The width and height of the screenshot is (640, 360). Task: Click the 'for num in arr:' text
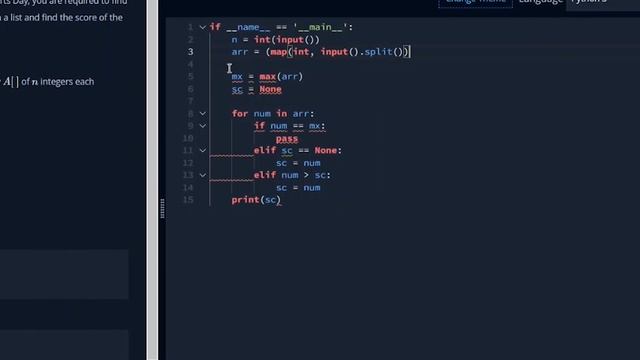click(x=273, y=113)
